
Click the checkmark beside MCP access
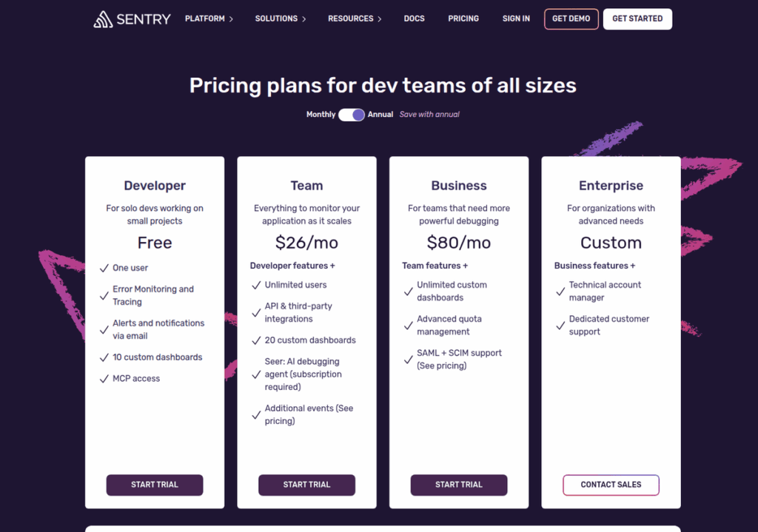(104, 379)
